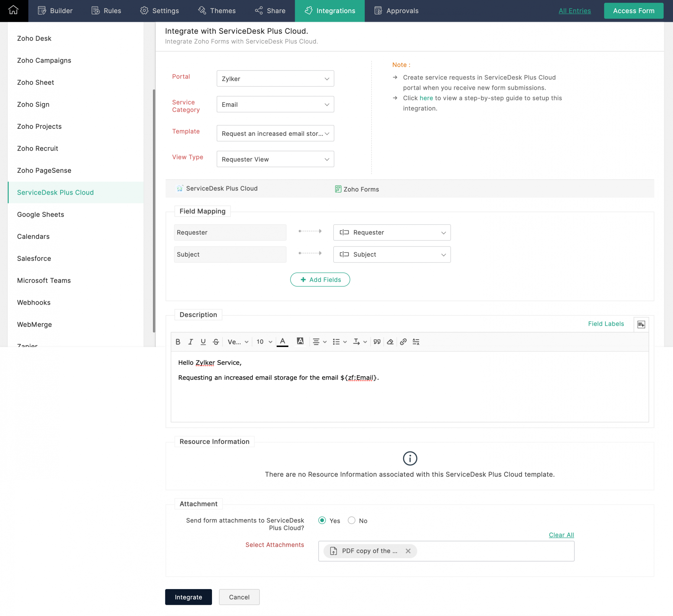The height and width of the screenshot is (616, 673).
Task: Click the resource information info icon
Action: pos(410,458)
